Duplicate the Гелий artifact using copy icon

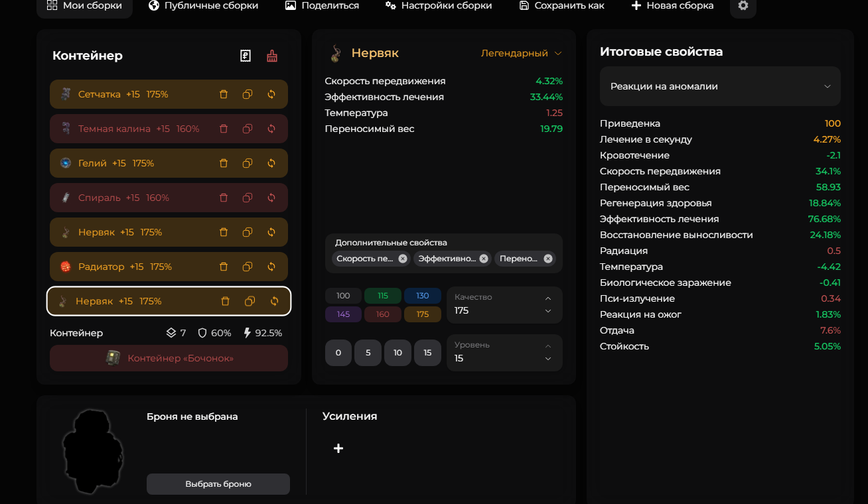pyautogui.click(x=248, y=163)
